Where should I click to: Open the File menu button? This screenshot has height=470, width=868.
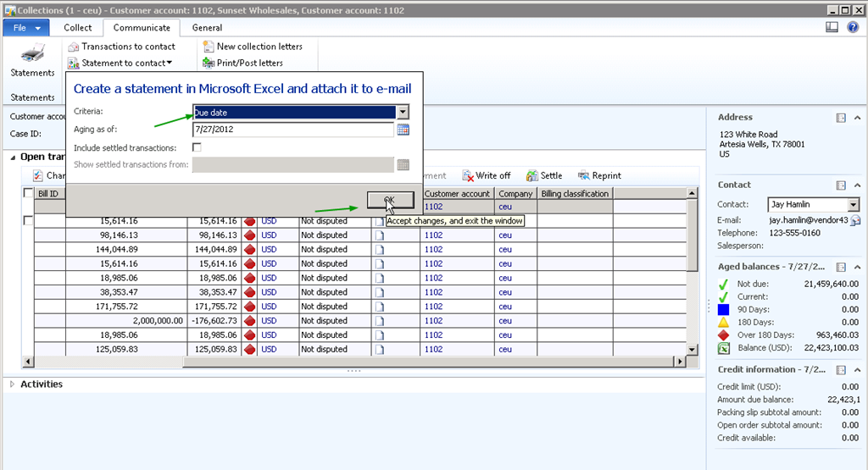(x=27, y=28)
